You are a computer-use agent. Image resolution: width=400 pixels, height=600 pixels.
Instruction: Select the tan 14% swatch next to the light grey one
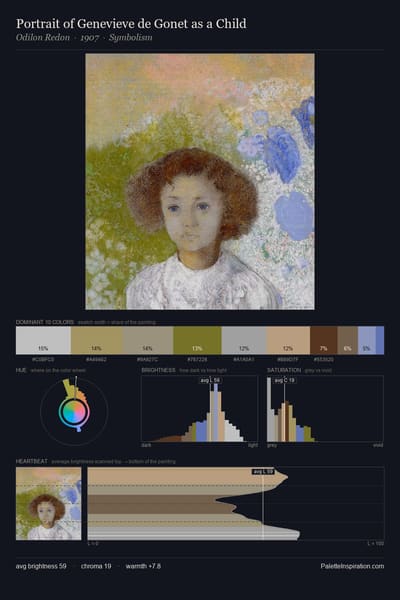pyautogui.click(x=97, y=340)
